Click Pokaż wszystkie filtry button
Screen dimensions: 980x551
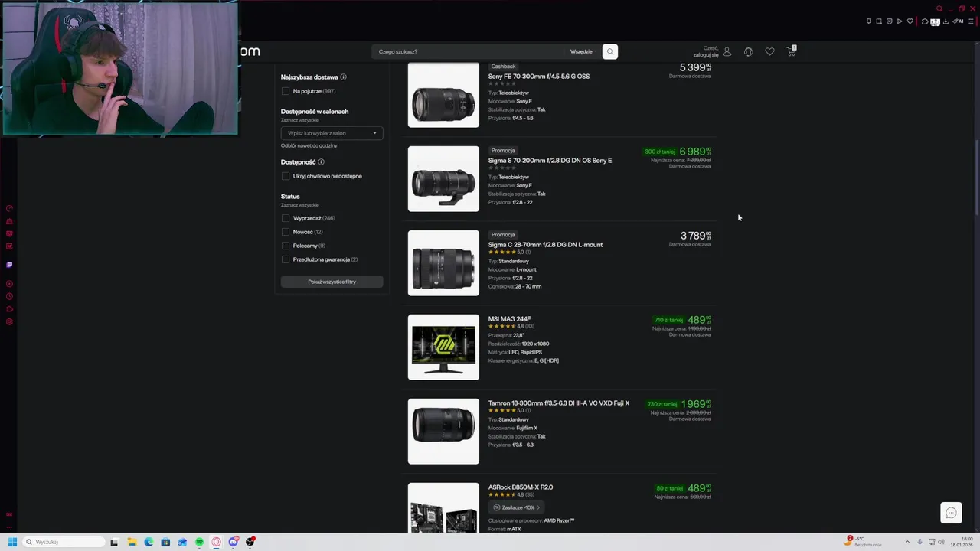click(x=332, y=282)
